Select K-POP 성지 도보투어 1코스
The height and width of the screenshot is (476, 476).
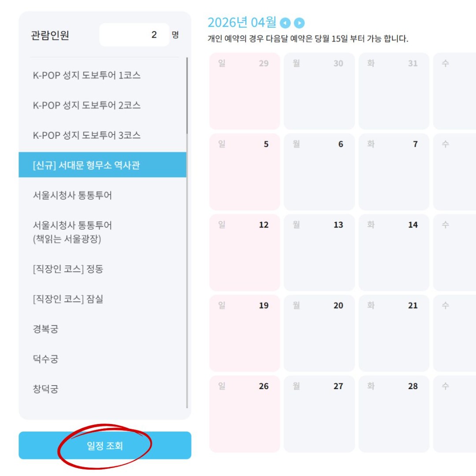[102, 75]
